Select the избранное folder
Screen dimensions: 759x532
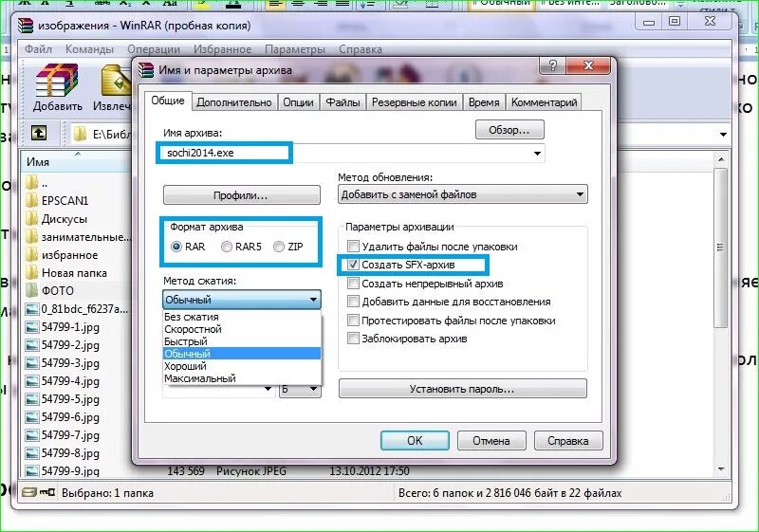62,255
